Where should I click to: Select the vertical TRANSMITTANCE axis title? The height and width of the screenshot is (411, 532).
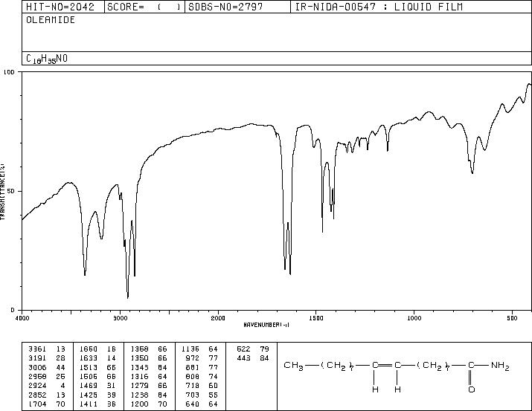click(2, 192)
